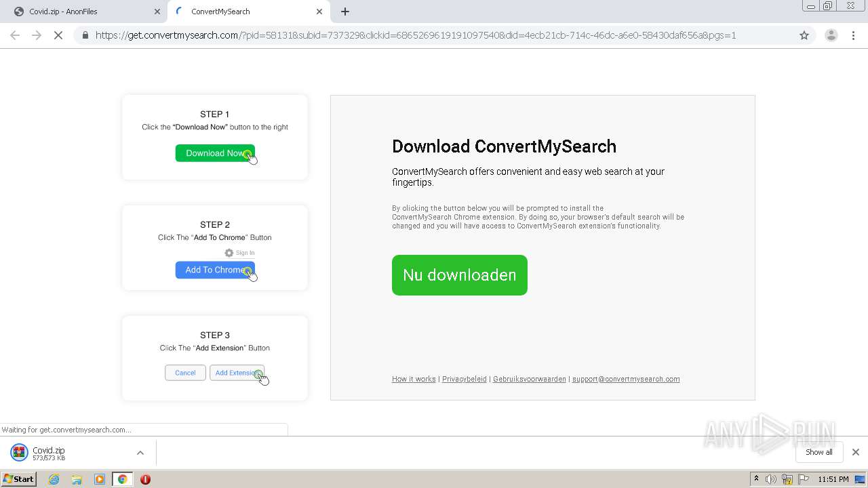
Task: Stop loading the page
Action: click(x=58, y=35)
